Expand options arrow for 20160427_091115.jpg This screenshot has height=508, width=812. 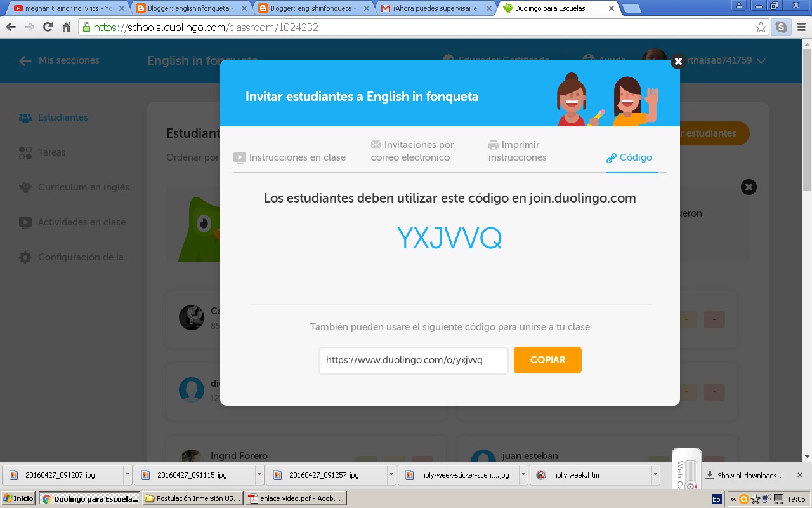259,475
